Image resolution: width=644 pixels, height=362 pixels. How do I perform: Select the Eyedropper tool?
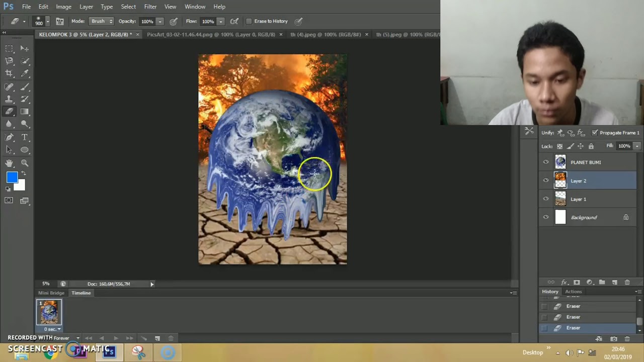coord(24,73)
